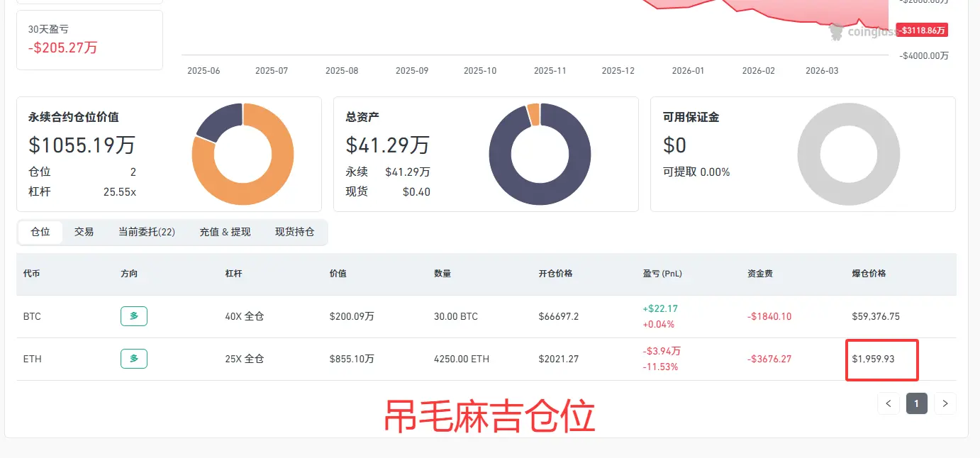The image size is (980, 458).
Task: Click liquidation price $1,959.93
Action: [x=873, y=359]
